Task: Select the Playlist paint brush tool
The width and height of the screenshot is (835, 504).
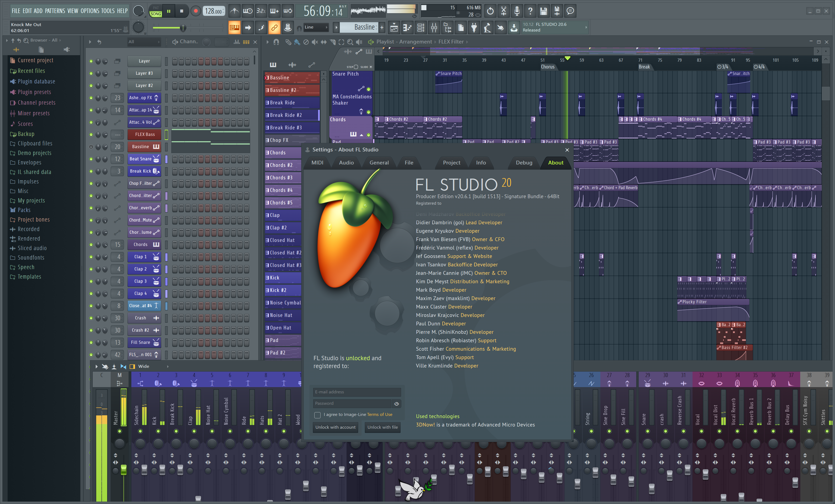Action: [297, 42]
